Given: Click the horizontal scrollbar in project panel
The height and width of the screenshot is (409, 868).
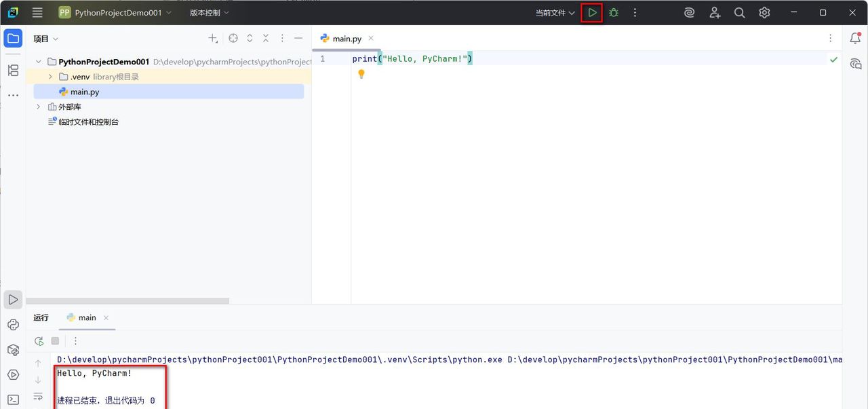Looking at the screenshot, I should click(127, 300).
